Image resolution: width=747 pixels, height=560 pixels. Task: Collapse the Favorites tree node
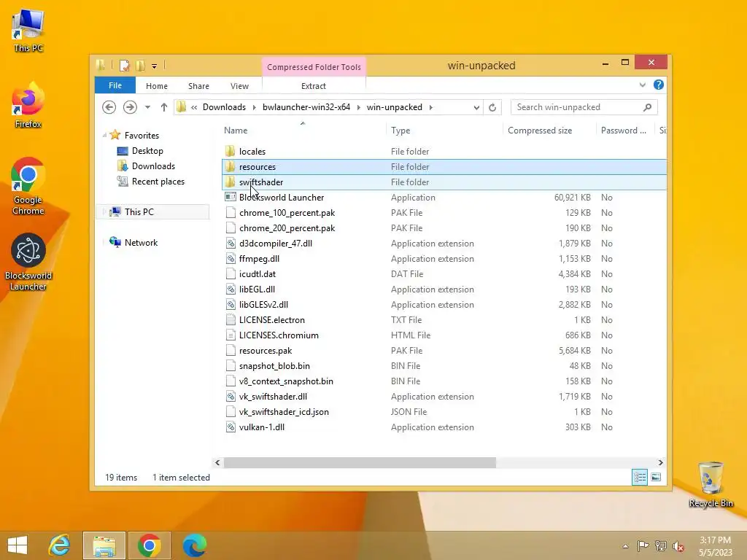[x=104, y=135]
